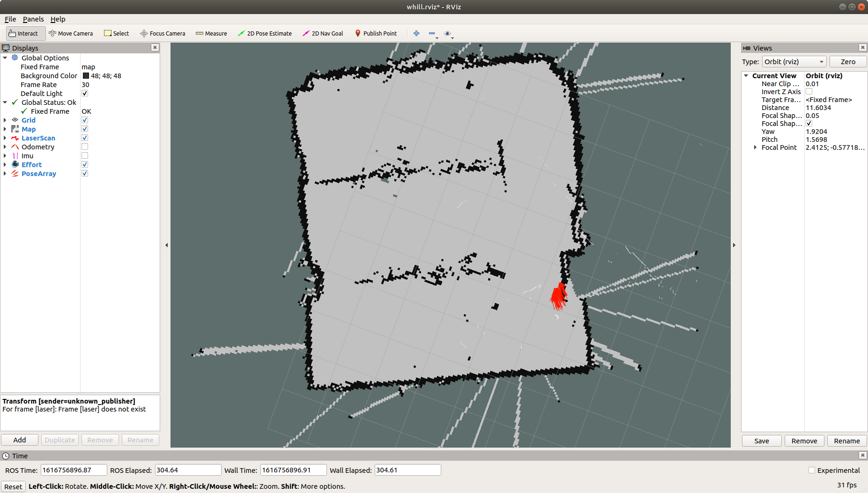Select the 2D Pose Estimate tool

pos(265,33)
